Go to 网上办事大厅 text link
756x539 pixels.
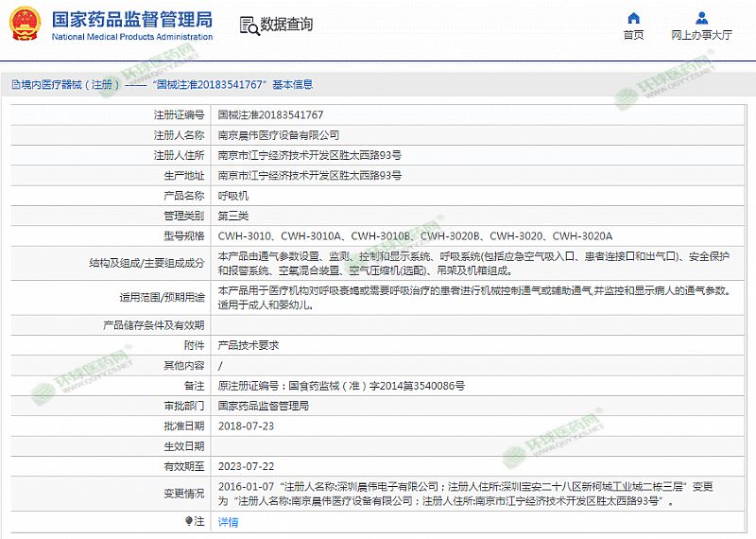click(x=701, y=35)
